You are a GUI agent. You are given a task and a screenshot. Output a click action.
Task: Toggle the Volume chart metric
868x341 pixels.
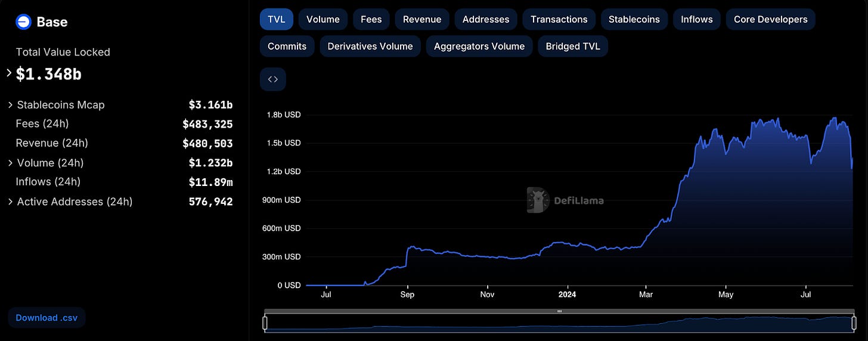pyautogui.click(x=323, y=19)
